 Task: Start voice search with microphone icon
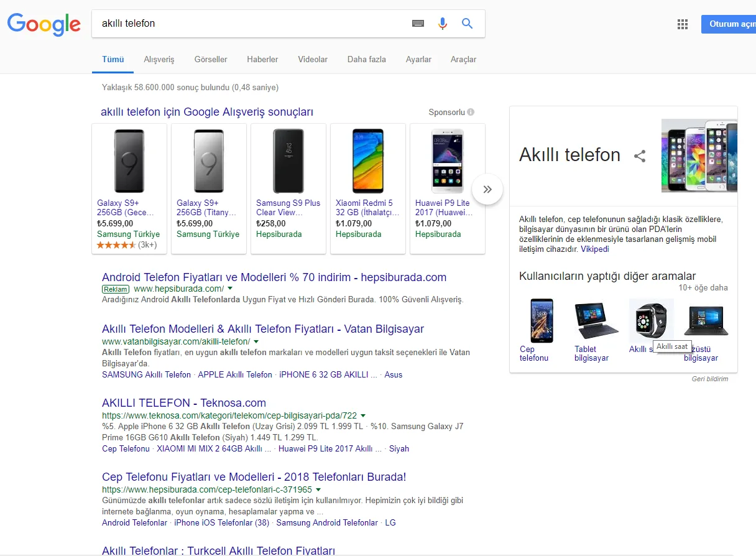443,24
